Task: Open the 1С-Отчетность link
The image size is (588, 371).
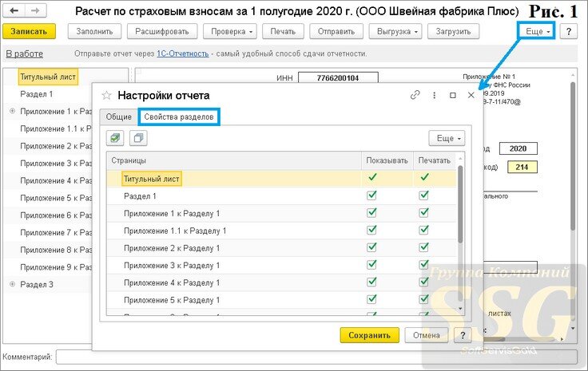Action: click(x=183, y=53)
